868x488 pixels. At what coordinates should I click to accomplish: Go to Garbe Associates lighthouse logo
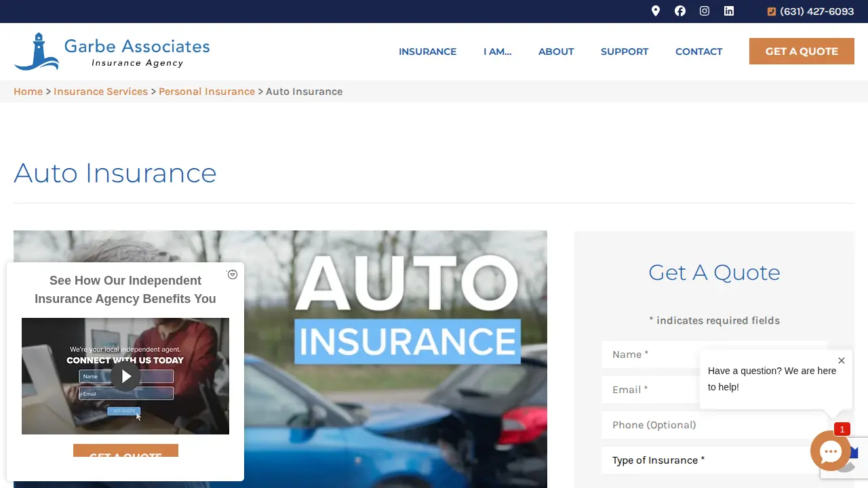[x=112, y=52]
